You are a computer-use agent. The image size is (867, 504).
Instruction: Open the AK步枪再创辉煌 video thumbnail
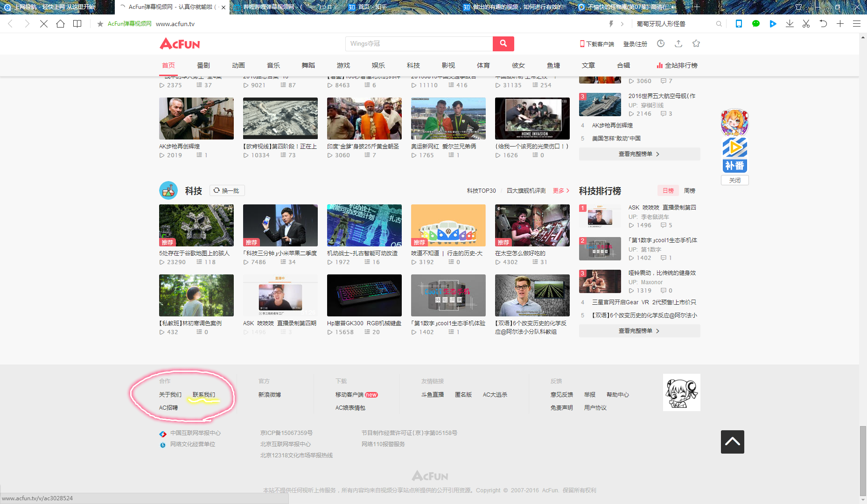click(196, 119)
